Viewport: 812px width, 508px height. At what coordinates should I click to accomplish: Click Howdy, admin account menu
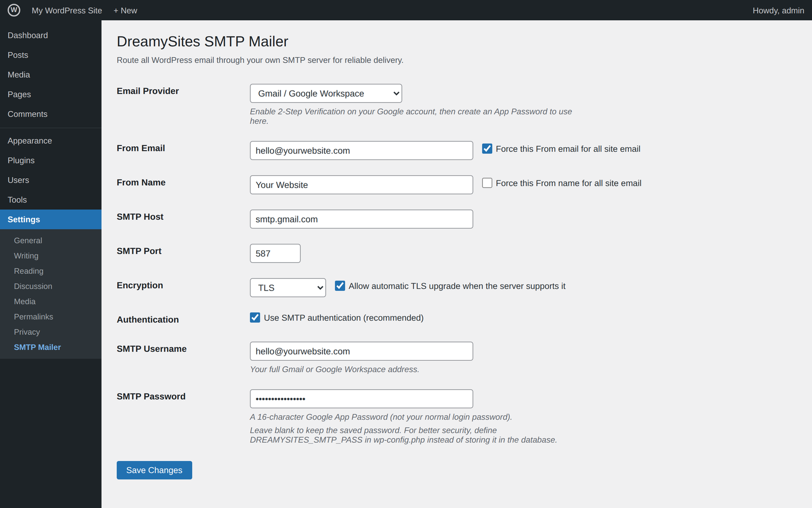pos(778,10)
